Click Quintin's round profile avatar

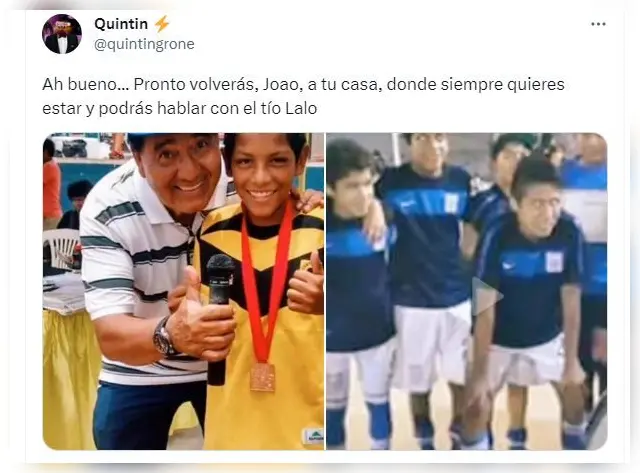coord(62,34)
